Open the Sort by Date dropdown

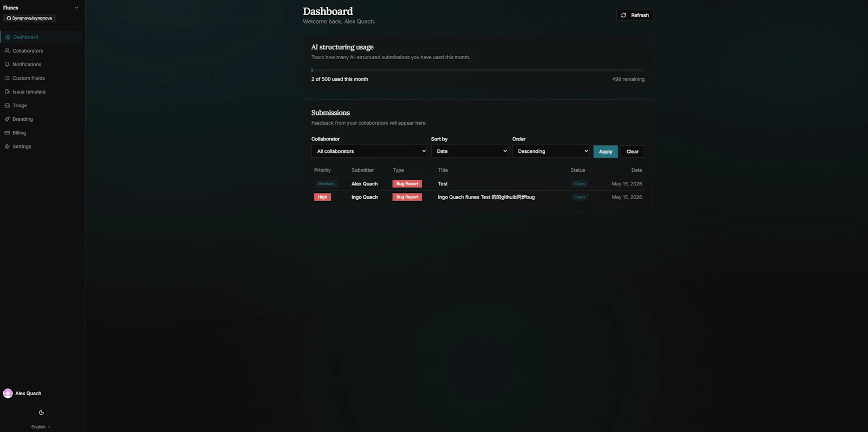tap(470, 151)
